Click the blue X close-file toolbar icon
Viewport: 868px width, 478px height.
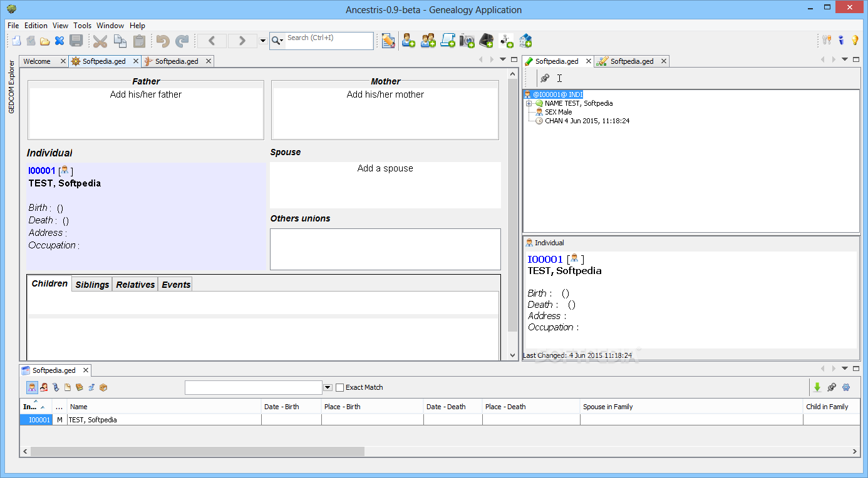tap(59, 41)
